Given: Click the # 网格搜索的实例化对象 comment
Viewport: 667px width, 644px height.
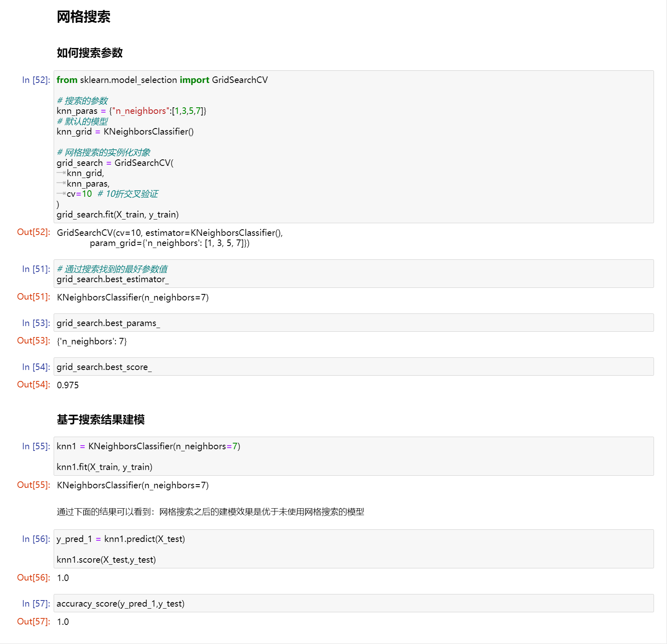Looking at the screenshot, I should (x=104, y=152).
